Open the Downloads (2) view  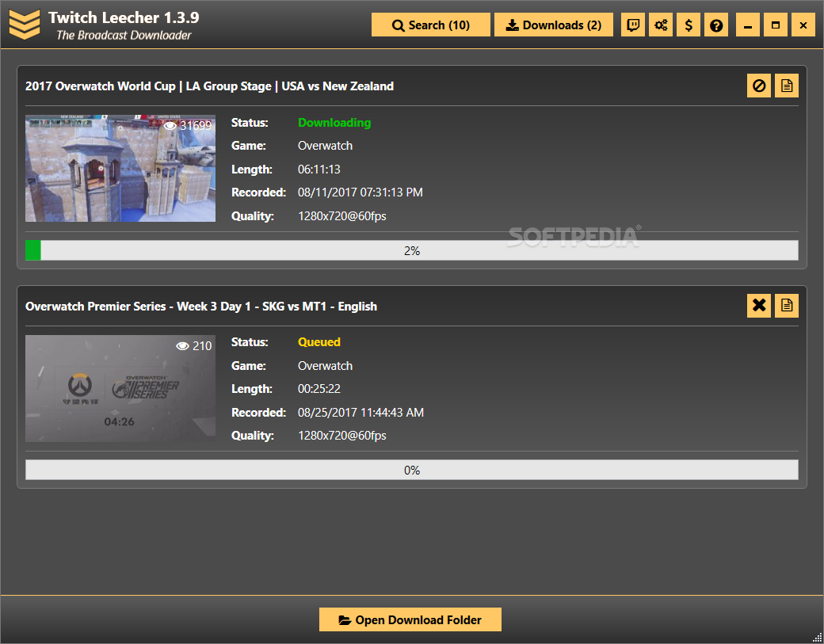(x=553, y=25)
